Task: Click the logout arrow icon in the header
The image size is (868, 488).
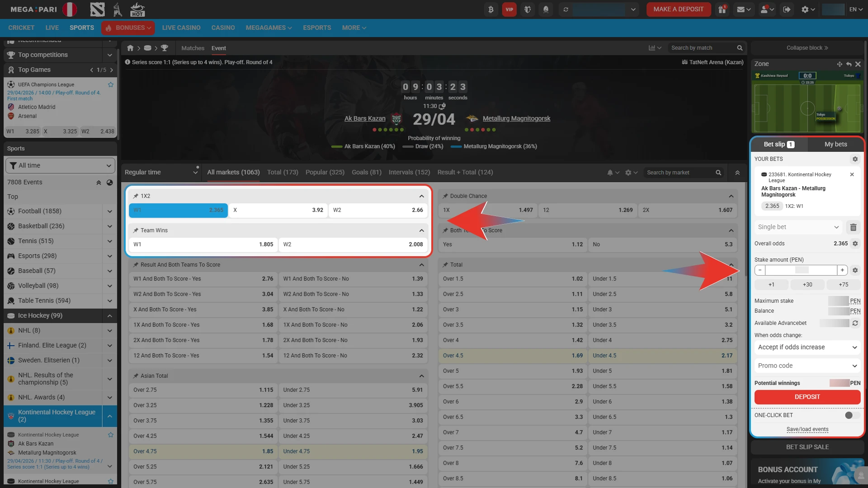Action: tap(787, 9)
